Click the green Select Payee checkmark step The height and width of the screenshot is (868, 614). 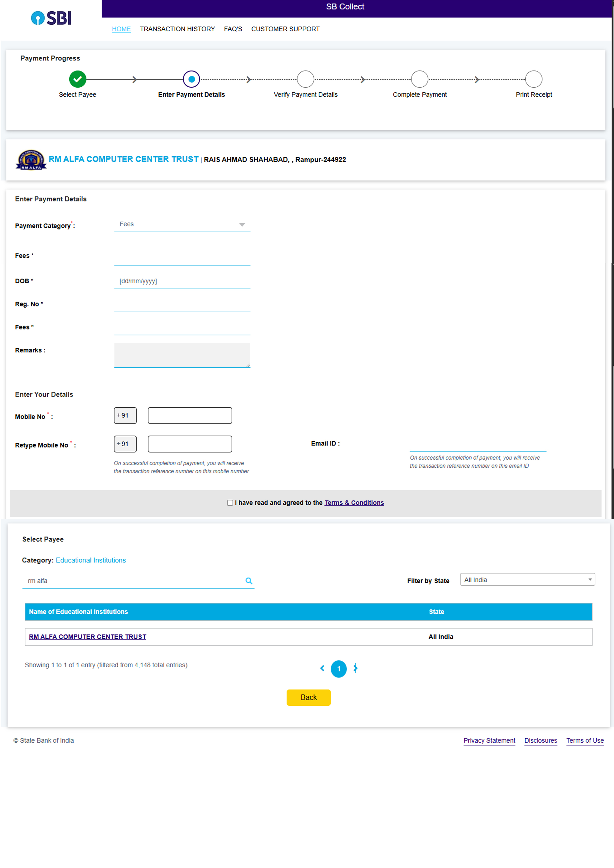tap(77, 79)
